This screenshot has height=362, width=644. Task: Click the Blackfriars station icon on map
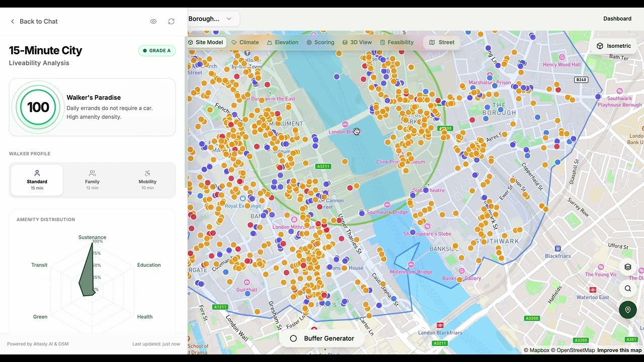(x=557, y=249)
